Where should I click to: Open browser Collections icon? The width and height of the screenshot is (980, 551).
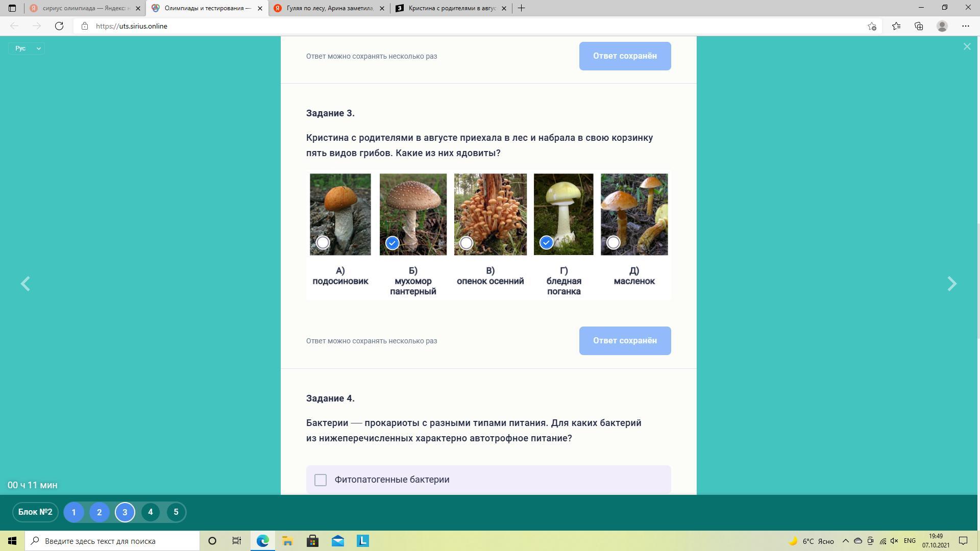click(x=919, y=26)
